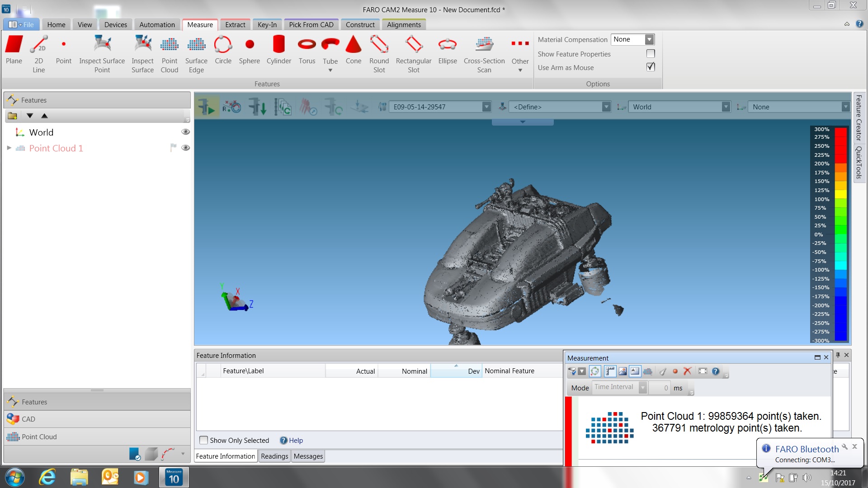This screenshot has width=868, height=488.
Task: Open the Home ribbon tab
Action: click(56, 24)
